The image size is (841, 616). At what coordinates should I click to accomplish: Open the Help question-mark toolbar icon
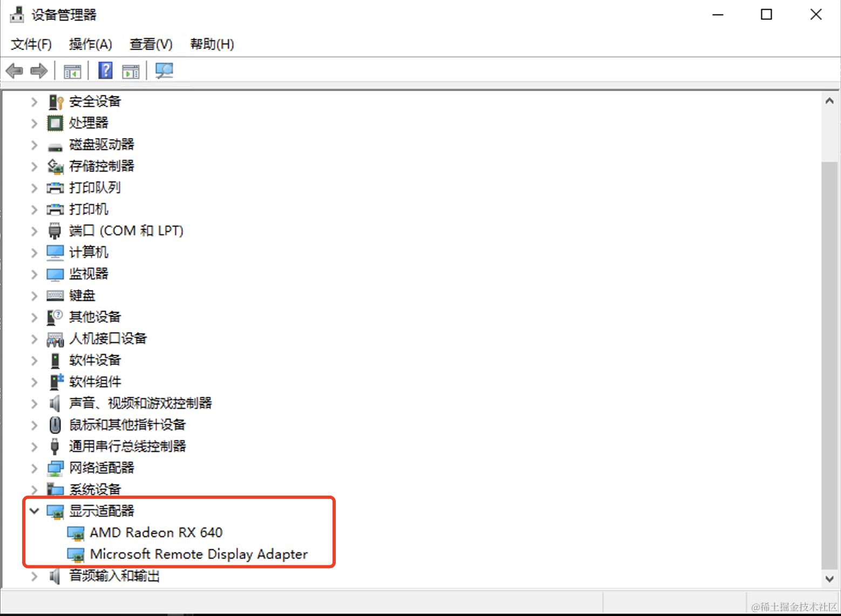click(105, 71)
